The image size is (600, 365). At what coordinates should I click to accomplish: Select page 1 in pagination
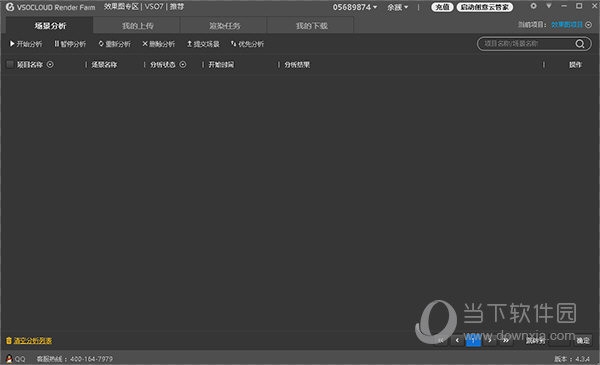pyautogui.click(x=473, y=340)
